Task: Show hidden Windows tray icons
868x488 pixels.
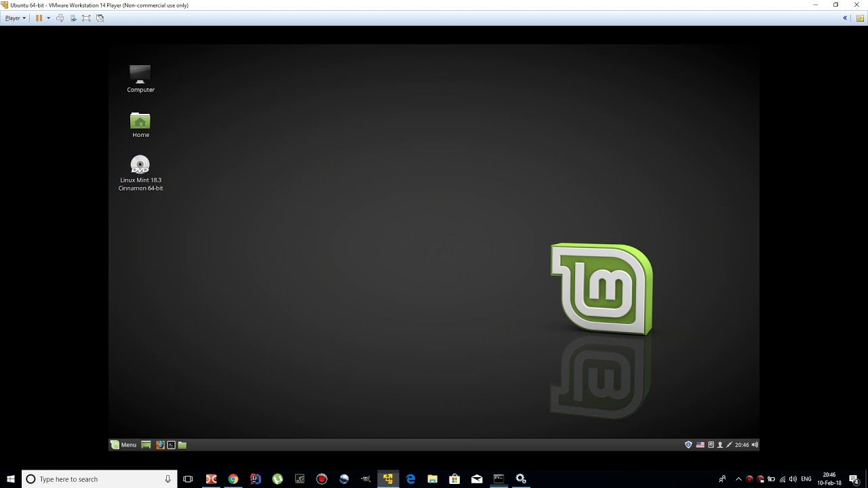Action: click(738, 479)
